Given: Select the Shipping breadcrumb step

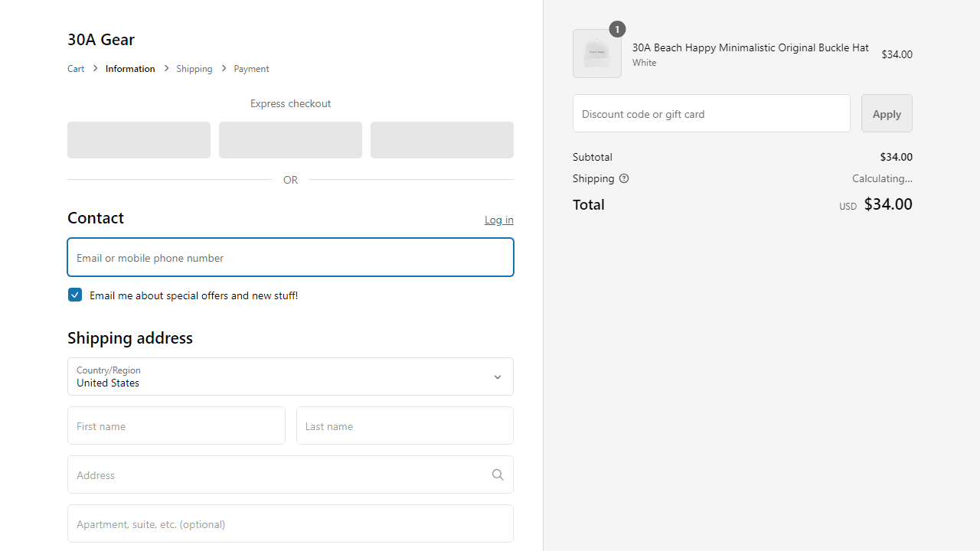Looking at the screenshot, I should coord(194,69).
